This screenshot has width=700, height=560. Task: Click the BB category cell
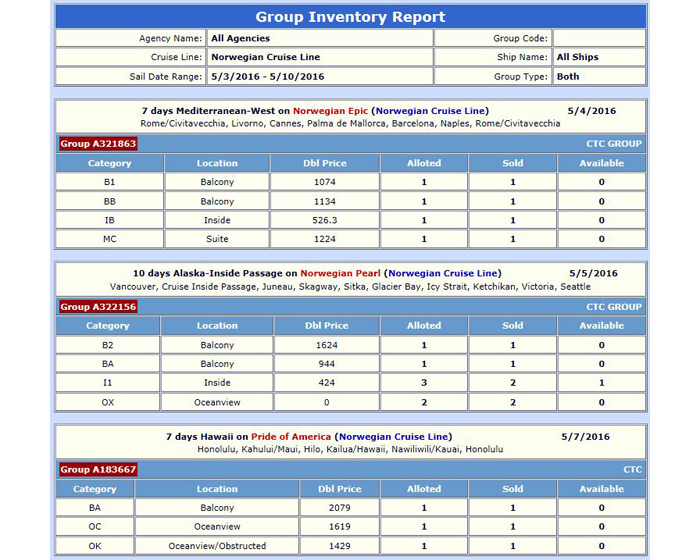pyautogui.click(x=109, y=201)
